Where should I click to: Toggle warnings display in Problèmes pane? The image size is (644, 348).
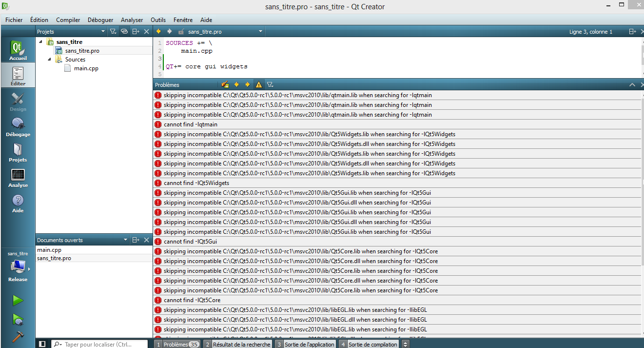[x=259, y=84]
